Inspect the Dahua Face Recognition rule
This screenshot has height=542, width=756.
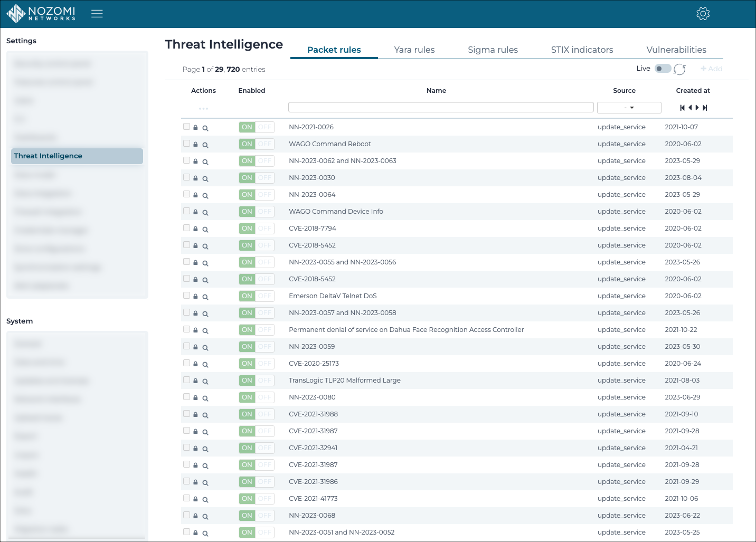click(205, 331)
